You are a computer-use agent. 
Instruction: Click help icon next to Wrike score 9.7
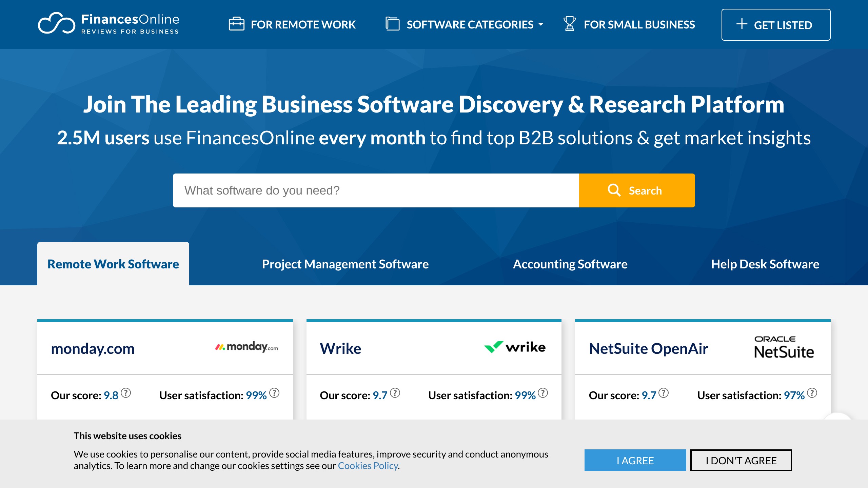(395, 393)
